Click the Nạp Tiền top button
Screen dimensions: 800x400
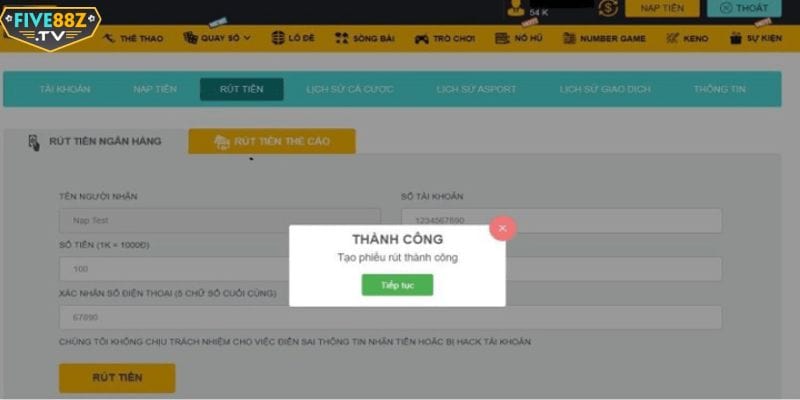point(662,8)
